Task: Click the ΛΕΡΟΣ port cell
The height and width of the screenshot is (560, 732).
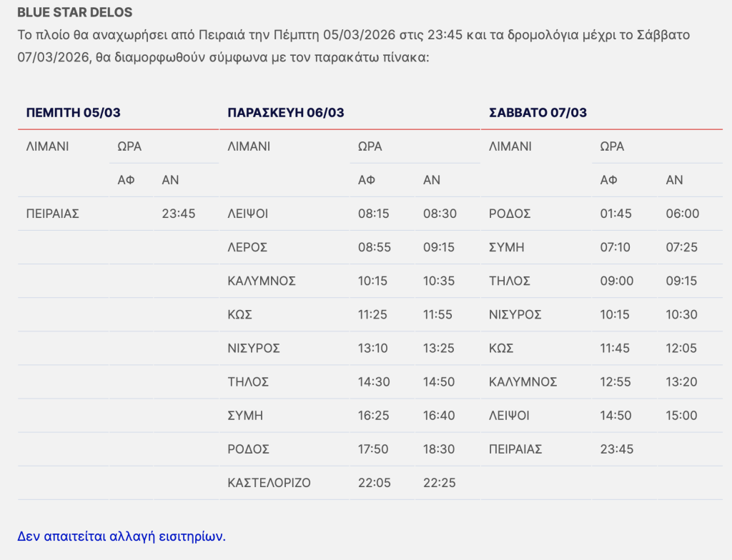Action: click(x=247, y=247)
